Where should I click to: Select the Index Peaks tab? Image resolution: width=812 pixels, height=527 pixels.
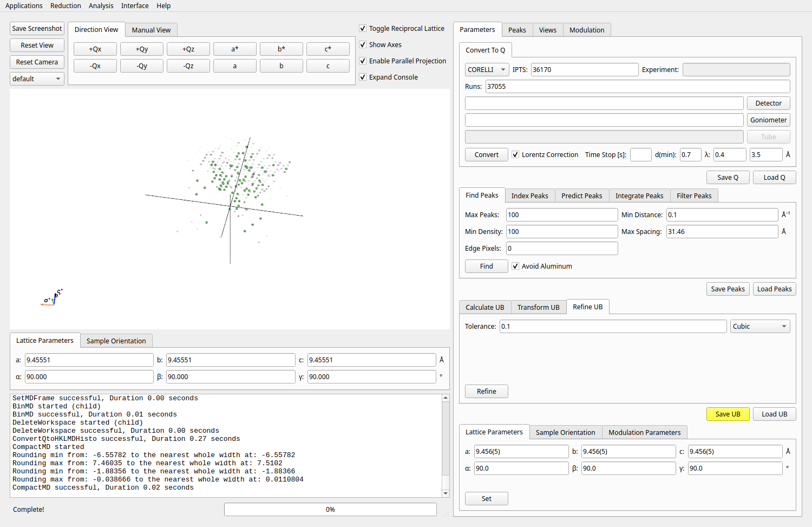[x=529, y=196]
